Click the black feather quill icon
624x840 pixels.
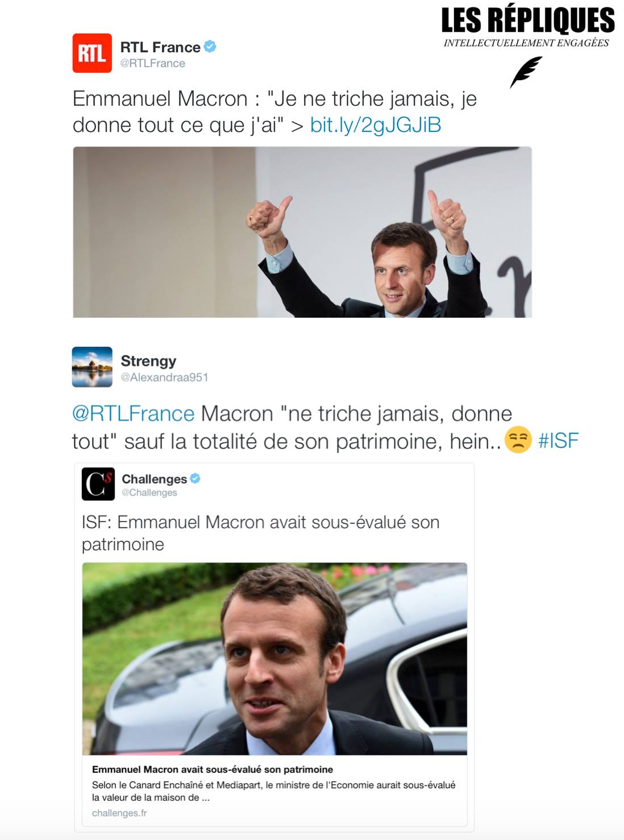tap(526, 72)
